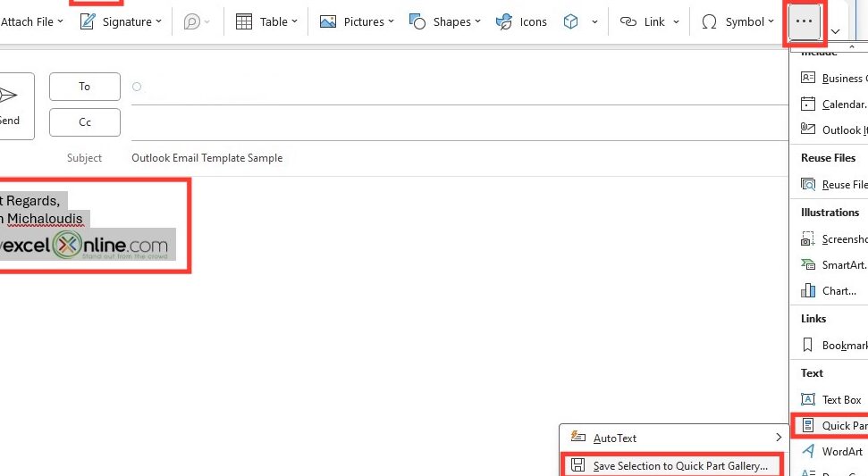Image resolution: width=868 pixels, height=476 pixels.
Task: Open AutoText submenu
Action: [674, 438]
